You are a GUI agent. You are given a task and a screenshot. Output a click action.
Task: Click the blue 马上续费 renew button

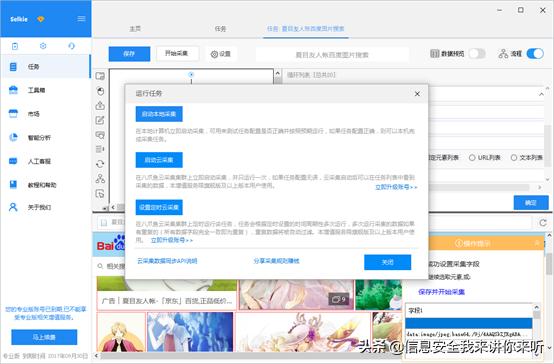coord(44,337)
